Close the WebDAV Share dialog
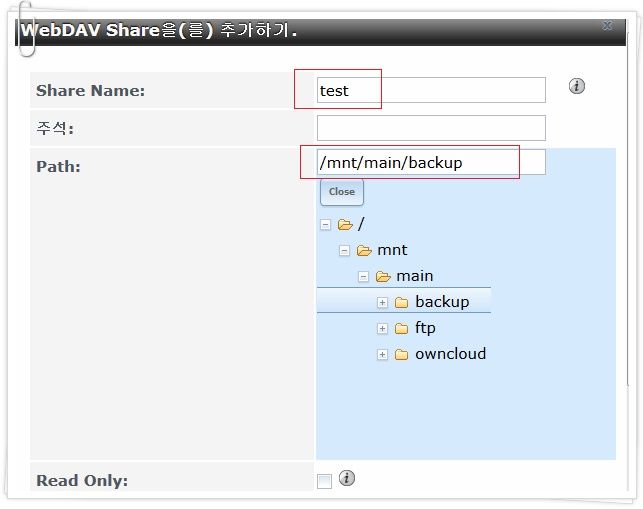 click(x=608, y=26)
